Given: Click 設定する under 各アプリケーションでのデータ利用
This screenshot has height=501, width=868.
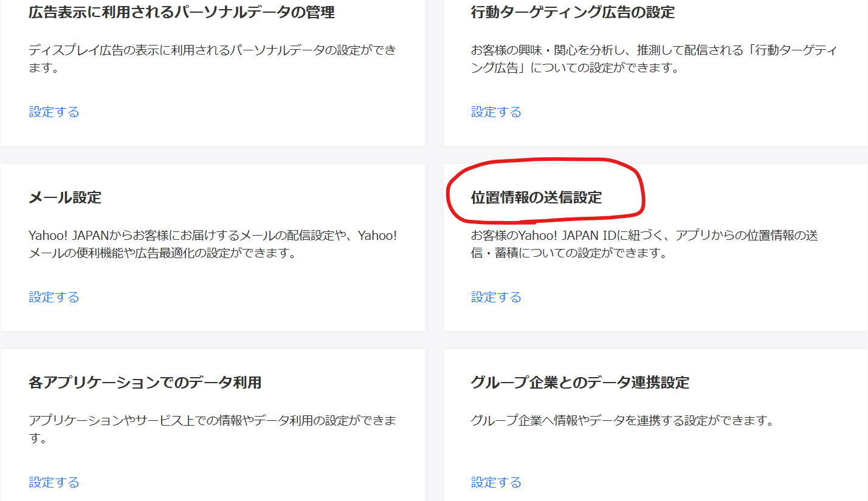Looking at the screenshot, I should tap(54, 482).
